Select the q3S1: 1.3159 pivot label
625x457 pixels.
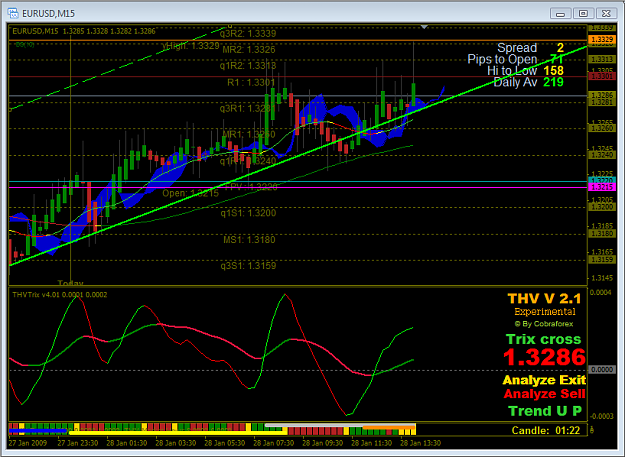[x=248, y=266]
